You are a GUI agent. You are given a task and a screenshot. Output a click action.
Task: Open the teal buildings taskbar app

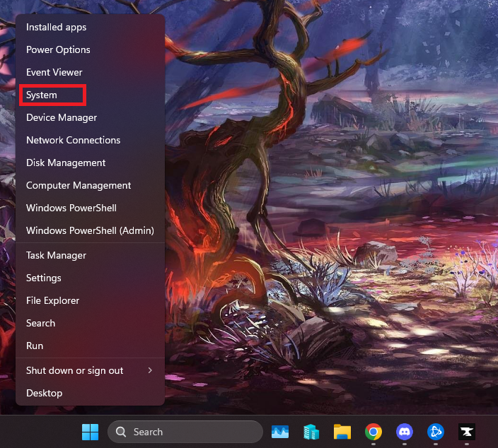click(311, 432)
